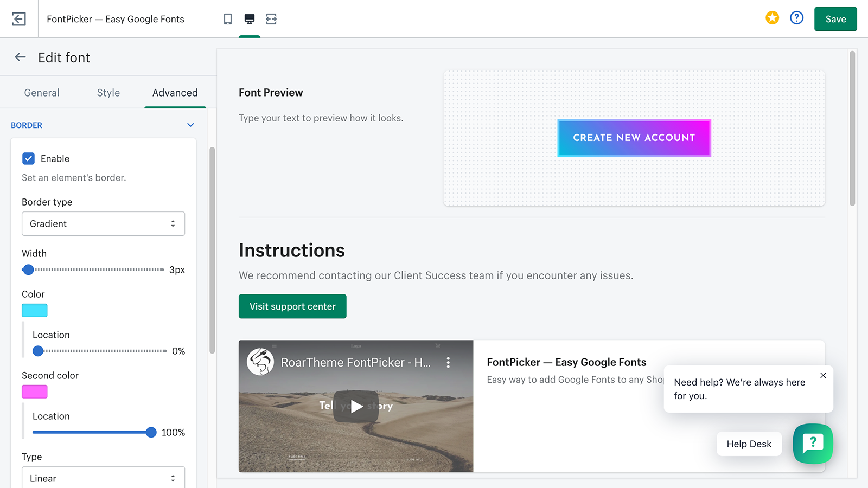
Task: Switch to the General tab
Action: (42, 93)
